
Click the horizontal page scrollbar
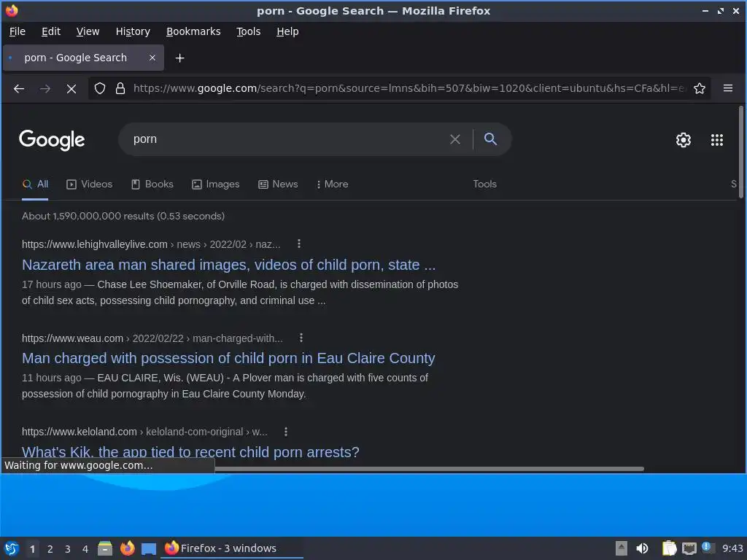click(429, 469)
